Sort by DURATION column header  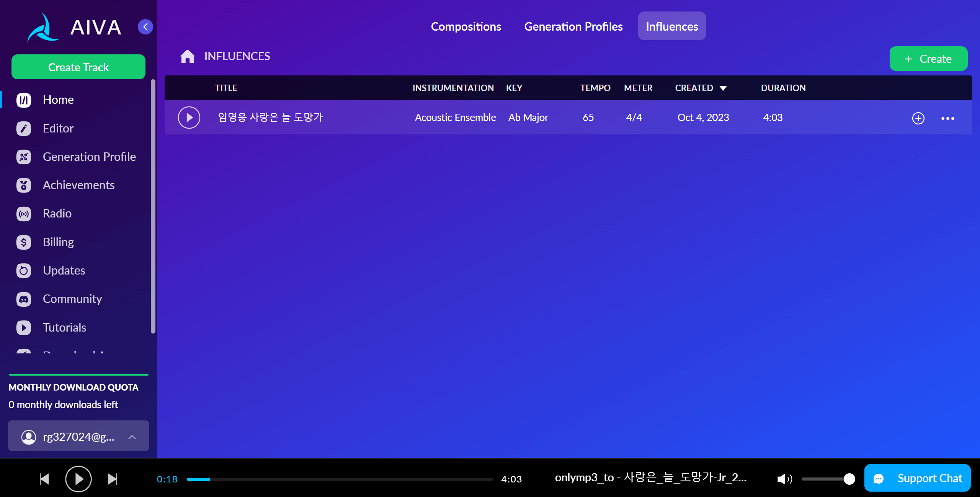pos(783,88)
